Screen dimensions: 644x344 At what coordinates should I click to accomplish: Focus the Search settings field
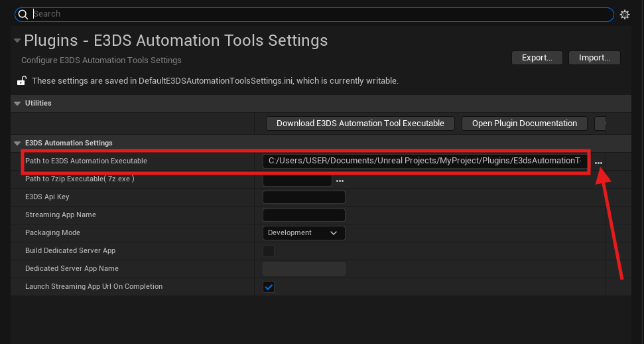pos(318,14)
